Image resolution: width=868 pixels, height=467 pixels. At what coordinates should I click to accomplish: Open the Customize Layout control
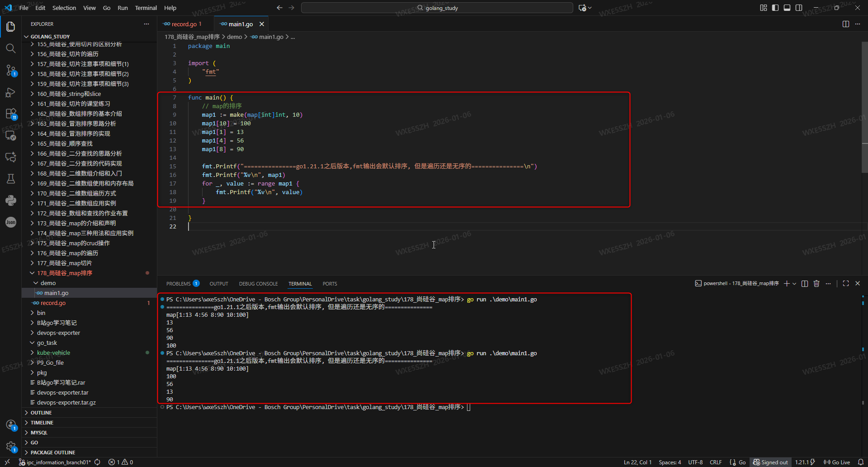pos(764,8)
